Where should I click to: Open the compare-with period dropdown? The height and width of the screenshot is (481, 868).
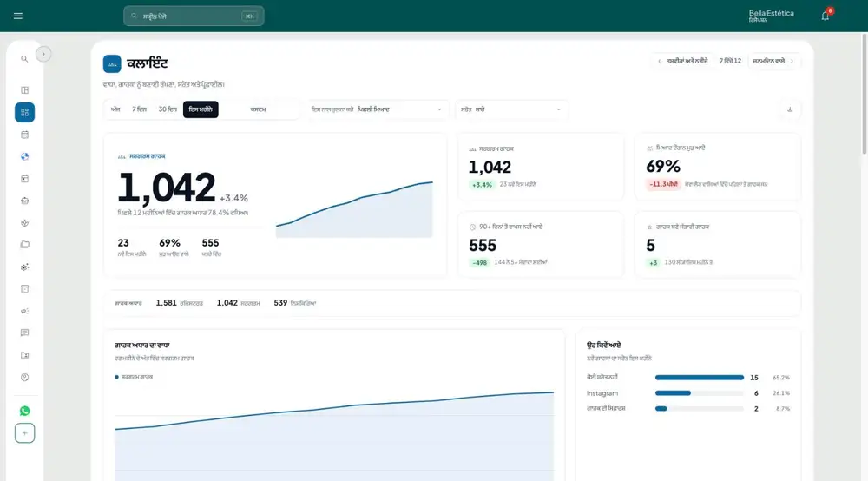[377, 109]
